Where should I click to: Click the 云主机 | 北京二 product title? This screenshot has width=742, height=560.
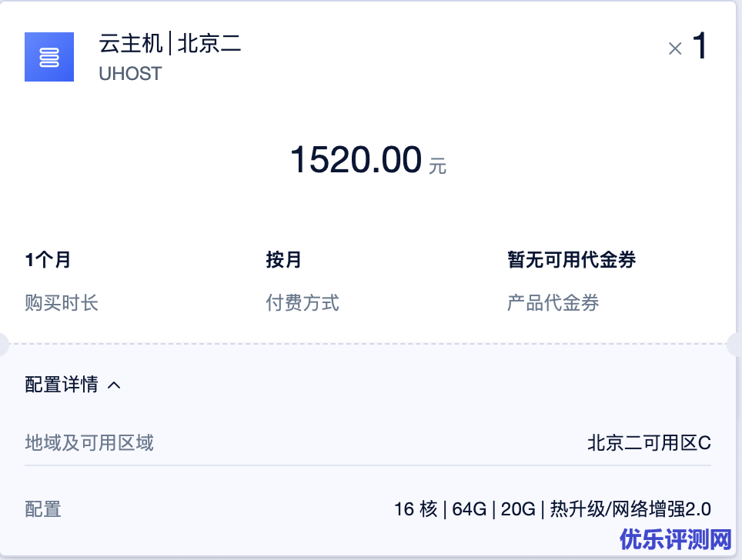click(x=170, y=44)
